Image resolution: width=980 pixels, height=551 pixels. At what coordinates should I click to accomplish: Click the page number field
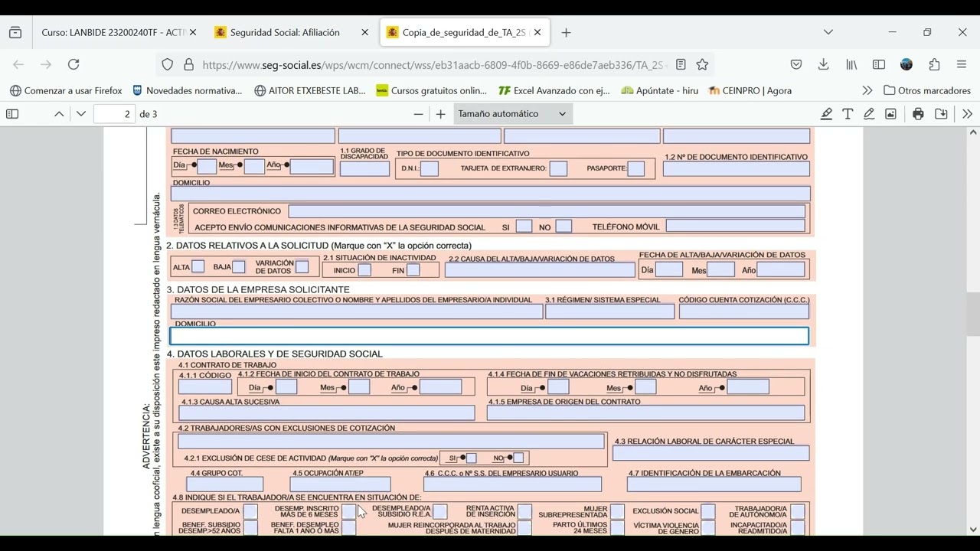(x=114, y=114)
